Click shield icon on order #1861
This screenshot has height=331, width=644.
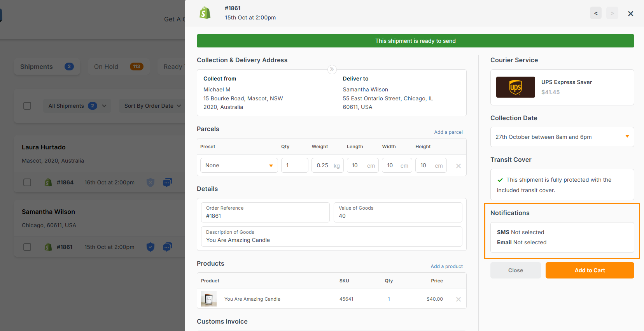[150, 247]
